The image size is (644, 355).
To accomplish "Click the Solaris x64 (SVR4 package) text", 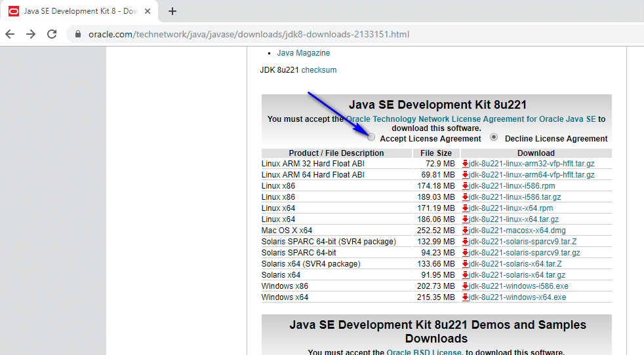I will (311, 264).
